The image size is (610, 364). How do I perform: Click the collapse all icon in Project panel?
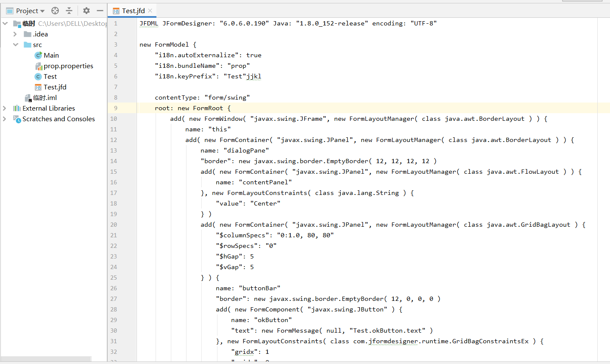(x=69, y=11)
